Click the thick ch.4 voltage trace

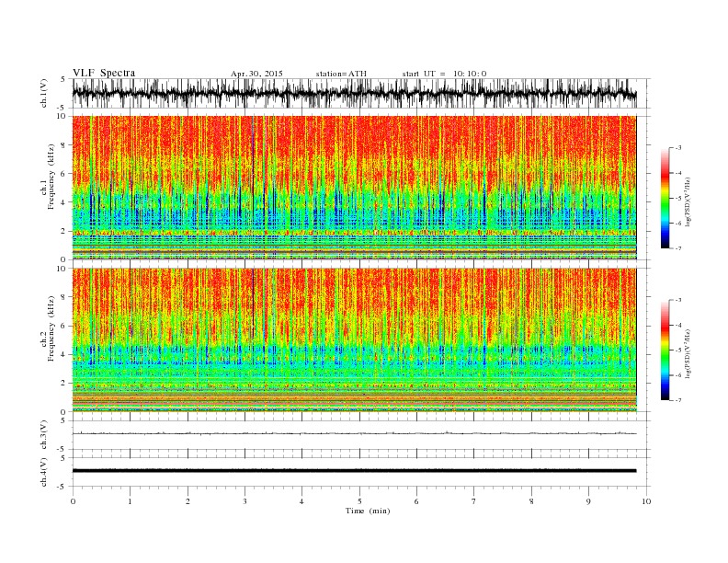click(x=354, y=471)
